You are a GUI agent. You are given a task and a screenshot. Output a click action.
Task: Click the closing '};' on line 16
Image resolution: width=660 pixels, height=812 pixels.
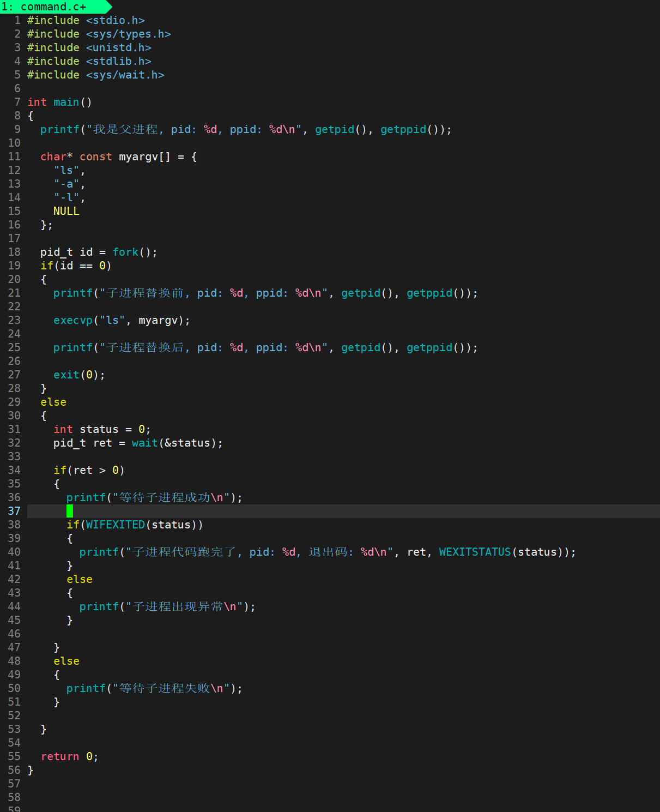click(46, 225)
